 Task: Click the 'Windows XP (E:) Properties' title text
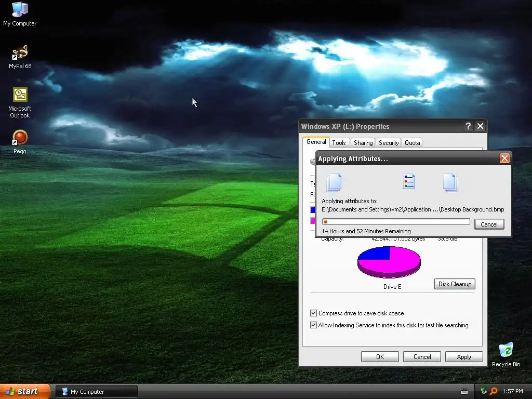(x=345, y=126)
